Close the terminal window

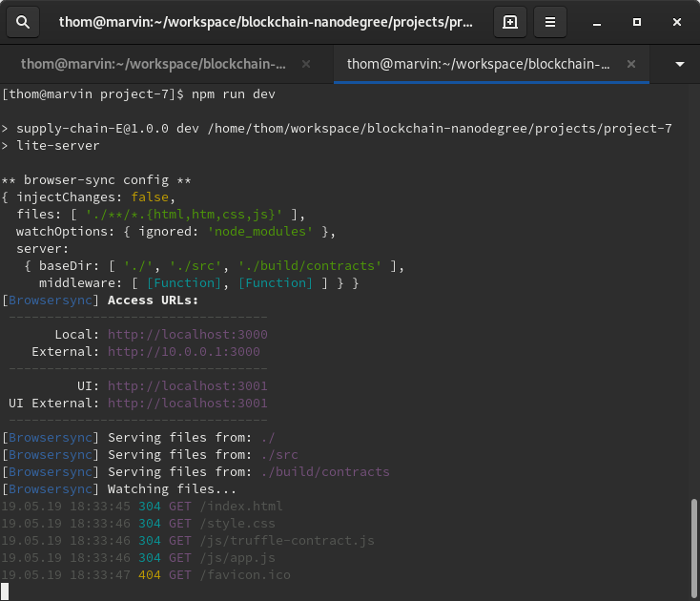(x=677, y=22)
